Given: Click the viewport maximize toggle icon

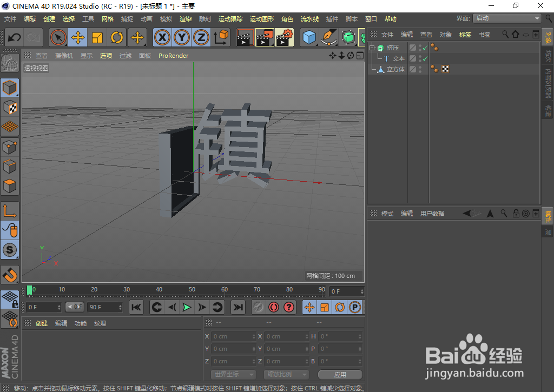Looking at the screenshot, I should (360, 56).
